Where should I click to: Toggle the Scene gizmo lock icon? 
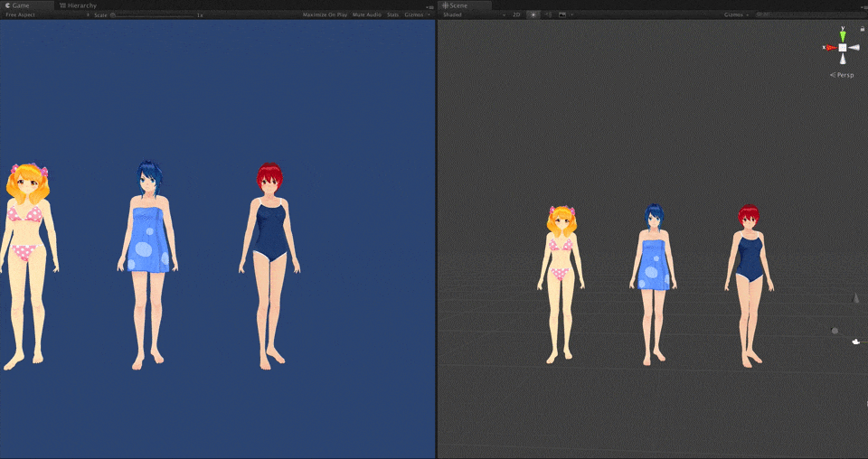[862, 29]
